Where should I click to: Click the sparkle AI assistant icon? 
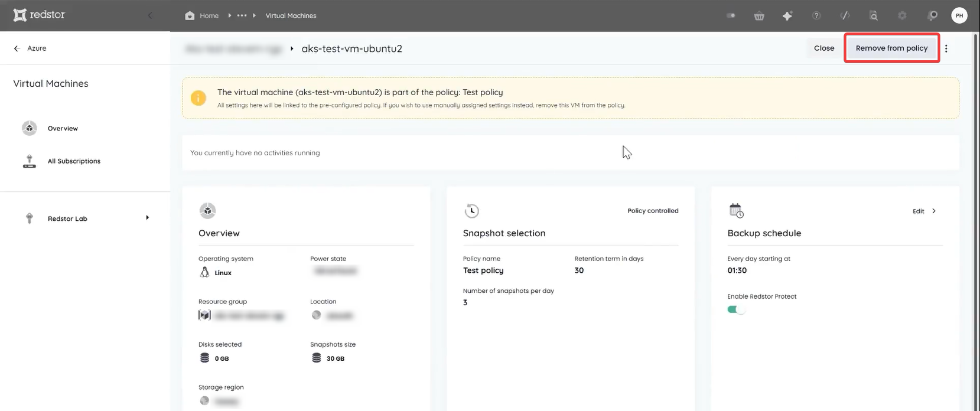point(787,16)
